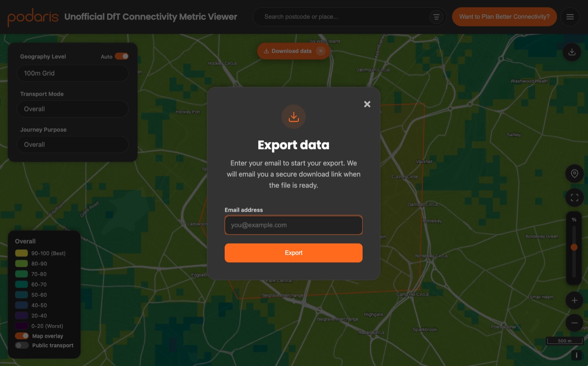Screen dimensions: 588x366
Task: Click the Export data heading
Action: (294, 145)
